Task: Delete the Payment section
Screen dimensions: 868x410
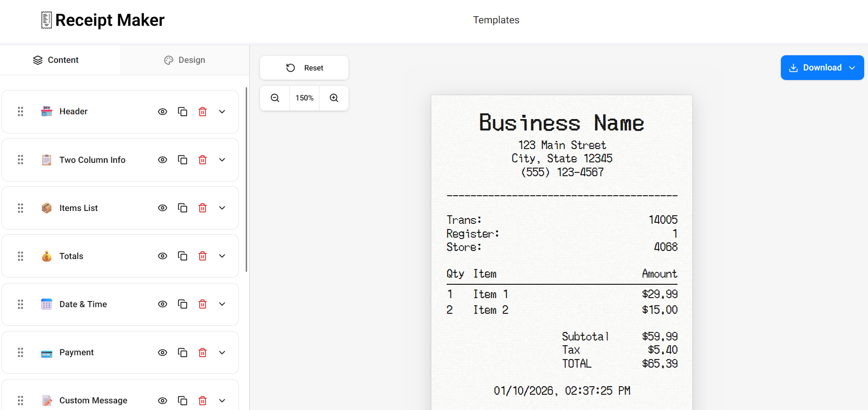Action: point(202,352)
